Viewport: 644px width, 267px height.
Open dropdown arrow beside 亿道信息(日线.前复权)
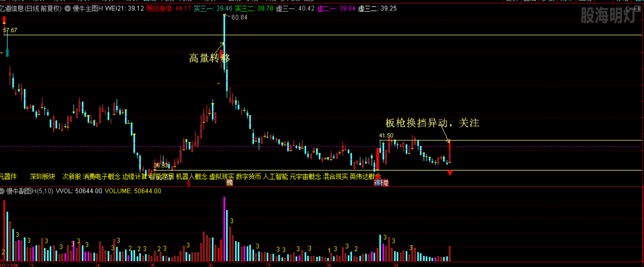[x=67, y=8]
